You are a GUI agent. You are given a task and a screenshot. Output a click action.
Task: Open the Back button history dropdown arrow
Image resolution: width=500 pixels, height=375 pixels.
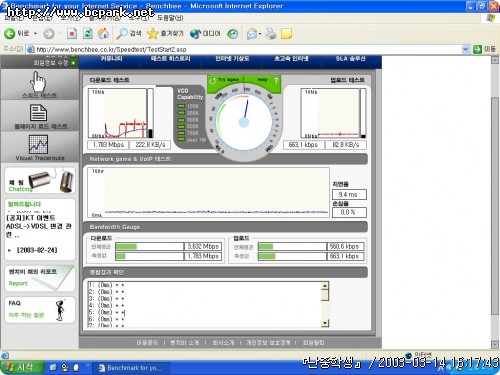coord(35,34)
